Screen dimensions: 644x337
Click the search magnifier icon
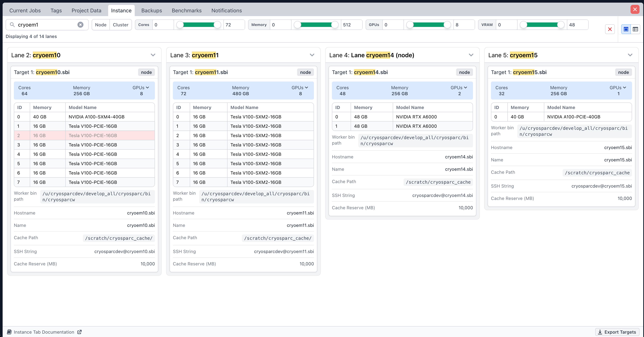click(x=12, y=25)
